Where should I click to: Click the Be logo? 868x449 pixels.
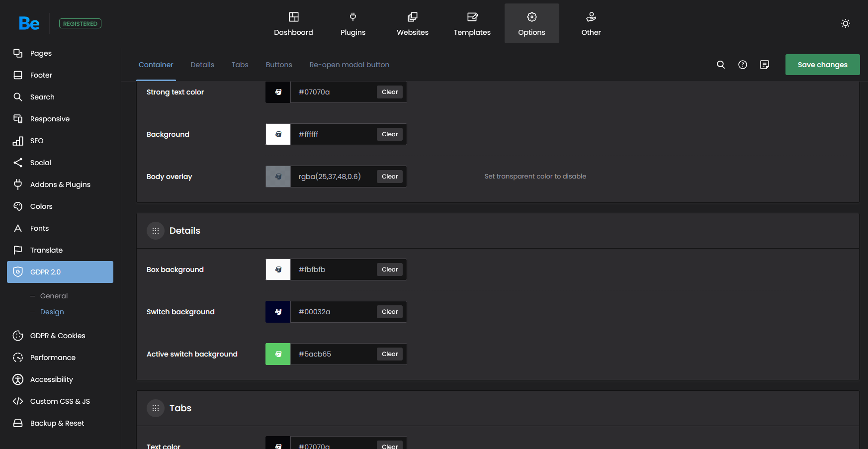click(29, 23)
